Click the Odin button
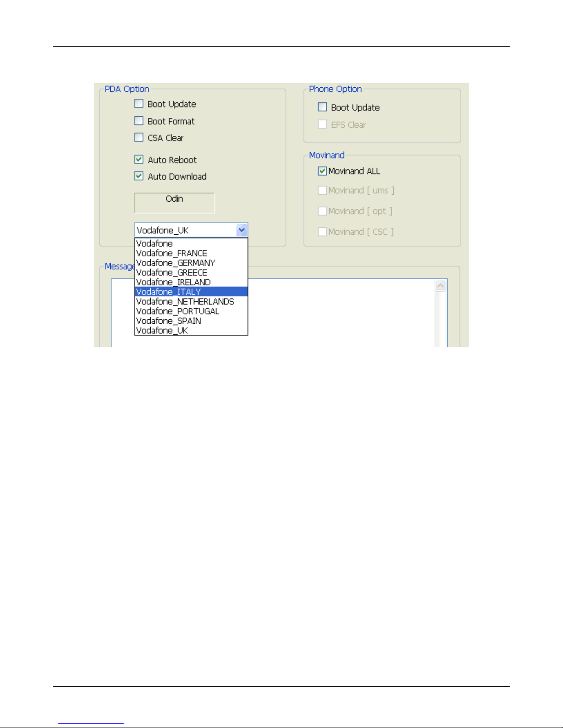This screenshot has height=728, width=563. (174, 203)
